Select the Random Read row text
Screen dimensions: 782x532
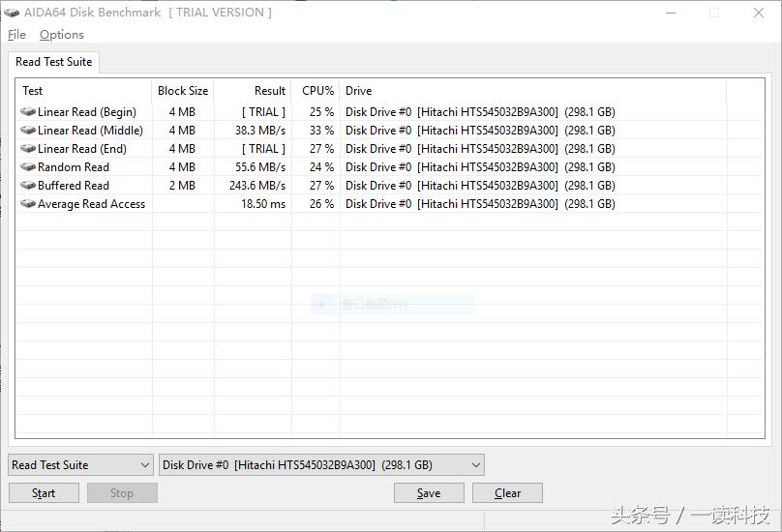tap(74, 167)
